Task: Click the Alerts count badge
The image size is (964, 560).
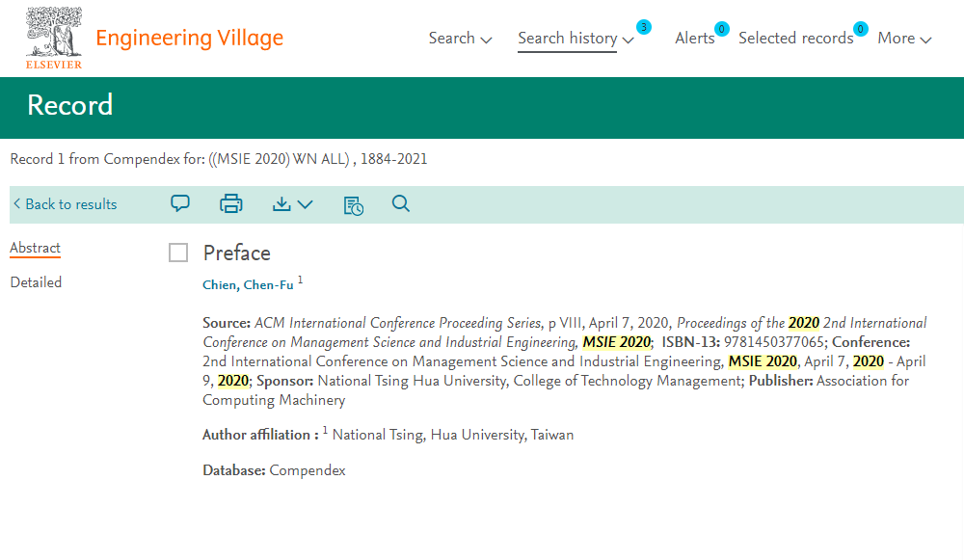Action: [x=722, y=29]
